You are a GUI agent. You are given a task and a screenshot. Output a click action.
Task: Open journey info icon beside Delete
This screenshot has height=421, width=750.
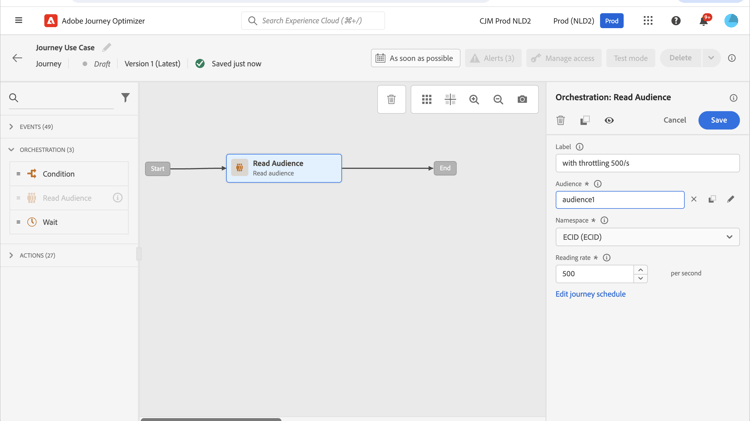(x=731, y=58)
